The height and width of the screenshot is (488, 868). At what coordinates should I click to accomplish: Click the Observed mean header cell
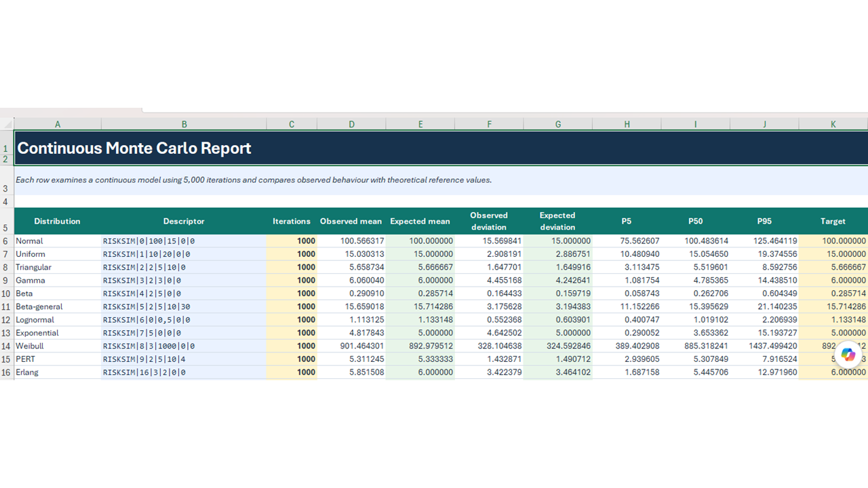pyautogui.click(x=351, y=221)
